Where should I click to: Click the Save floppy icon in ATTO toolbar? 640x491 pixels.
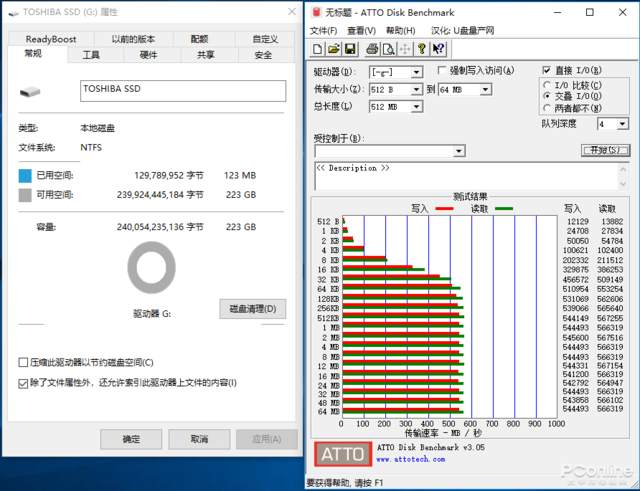click(350, 49)
